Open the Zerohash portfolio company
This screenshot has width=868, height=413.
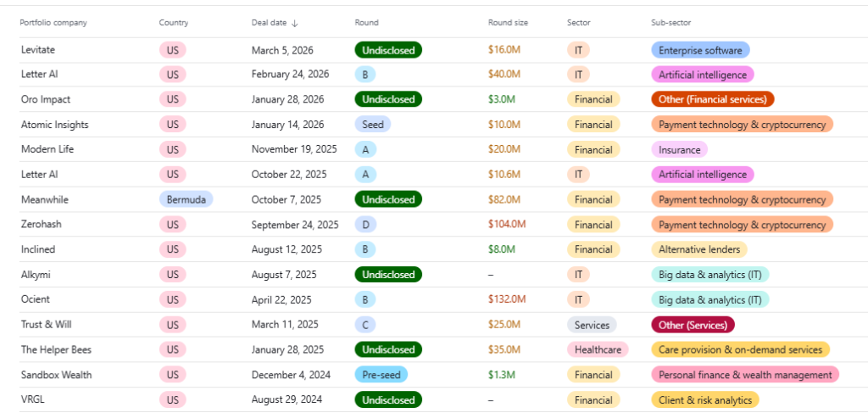42,225
